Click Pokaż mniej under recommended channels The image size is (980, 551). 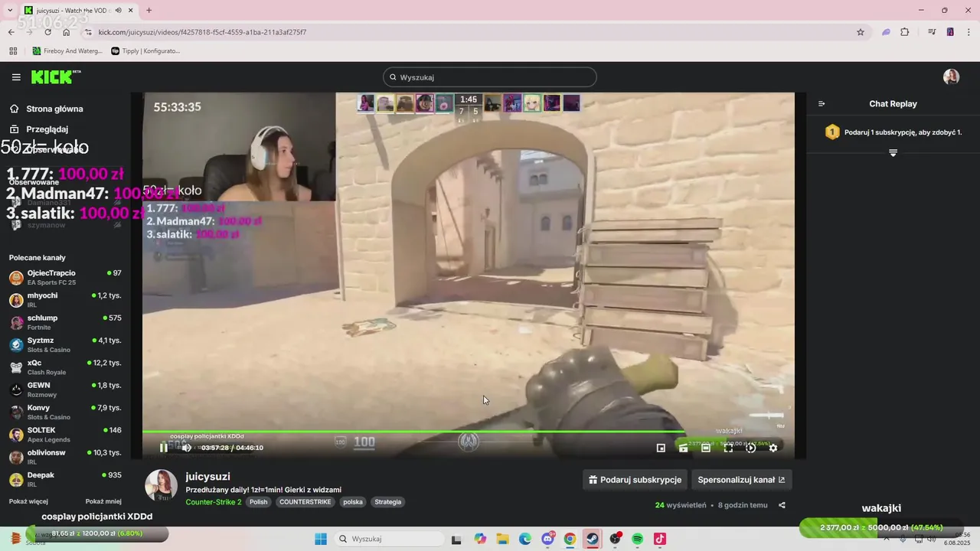pos(103,501)
